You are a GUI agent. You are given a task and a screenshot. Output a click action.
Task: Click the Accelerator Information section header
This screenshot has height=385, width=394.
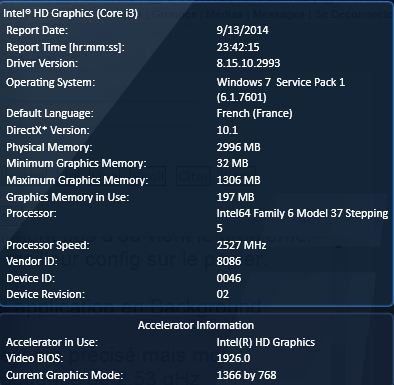[x=196, y=325]
